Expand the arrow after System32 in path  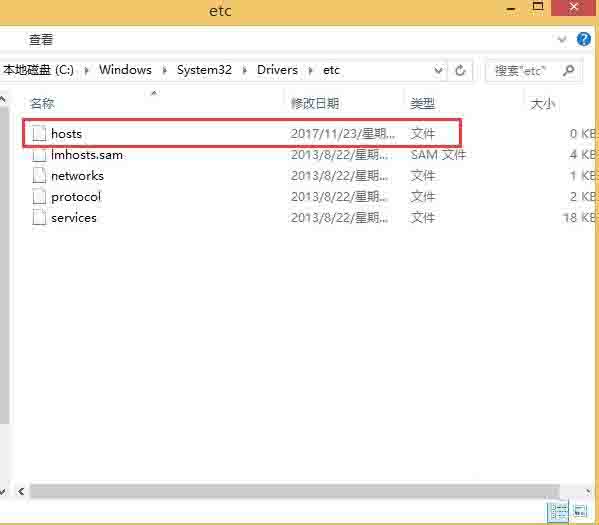click(244, 70)
